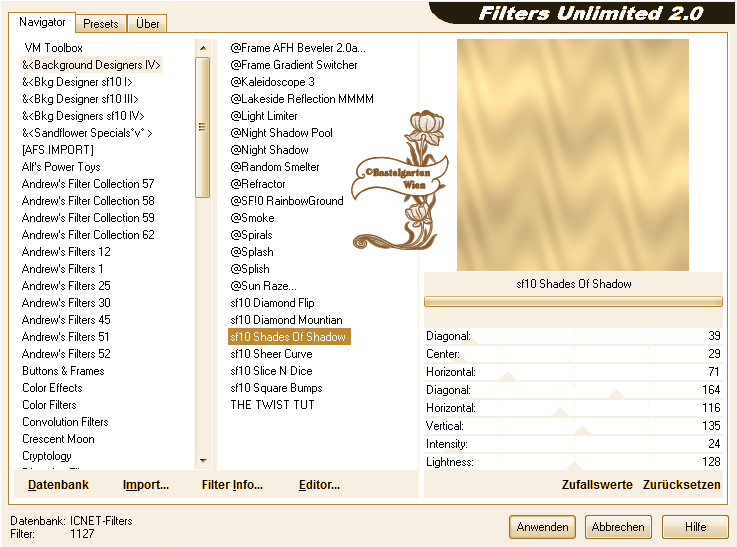
Task: Click Import...
Action: [x=146, y=484]
